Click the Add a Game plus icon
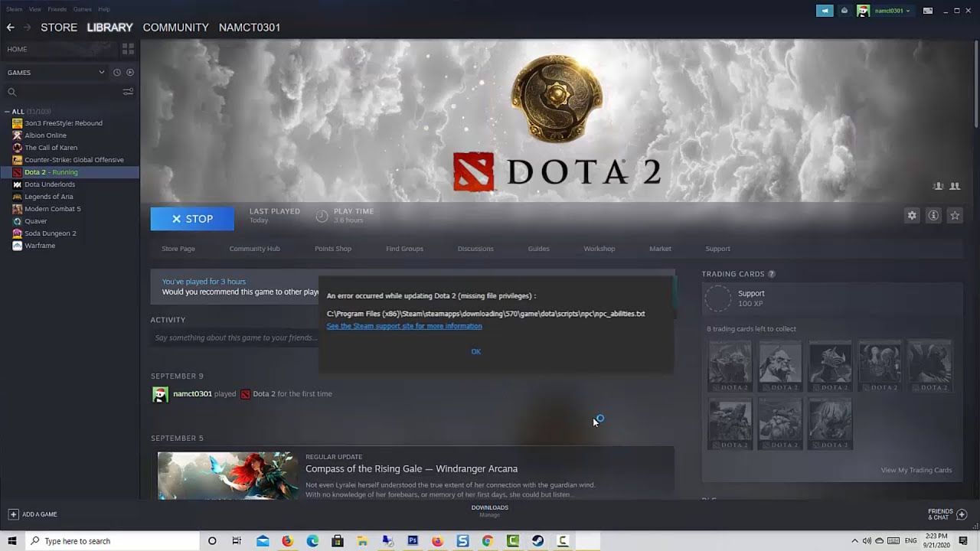980x551 pixels. pos(13,514)
